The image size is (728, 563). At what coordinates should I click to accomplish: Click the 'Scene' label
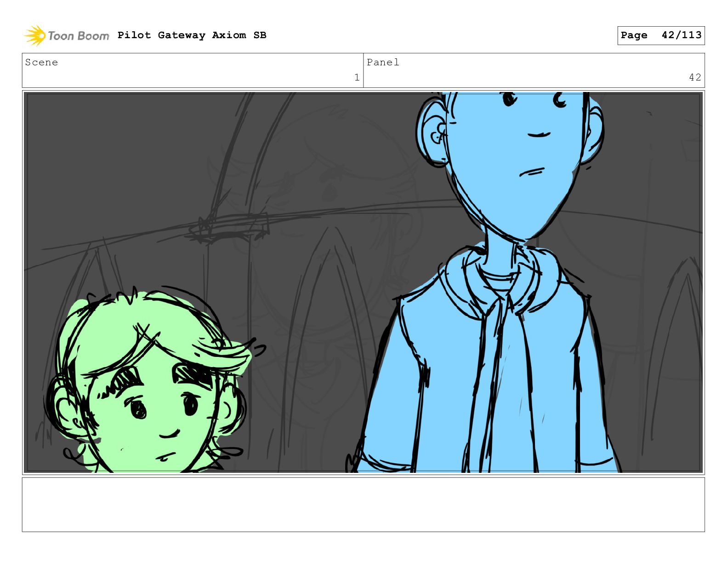41,63
